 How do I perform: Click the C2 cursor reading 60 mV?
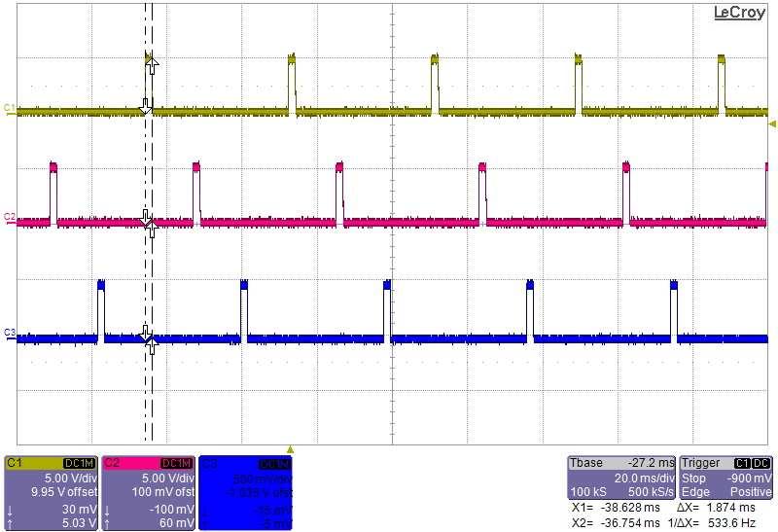click(x=177, y=522)
